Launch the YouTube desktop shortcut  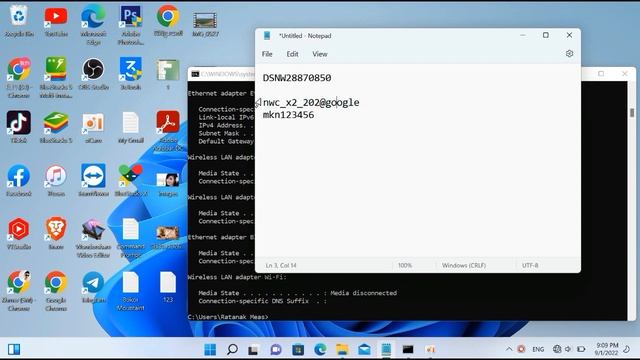click(56, 21)
